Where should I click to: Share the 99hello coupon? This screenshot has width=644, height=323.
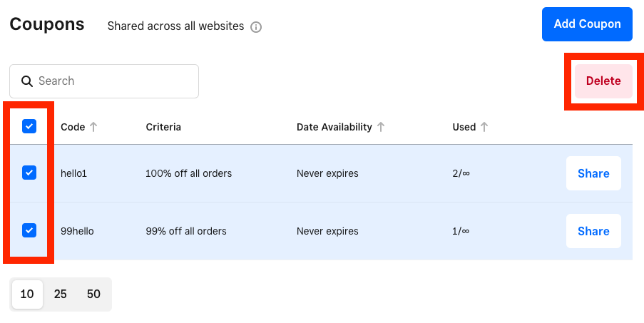pyautogui.click(x=593, y=231)
